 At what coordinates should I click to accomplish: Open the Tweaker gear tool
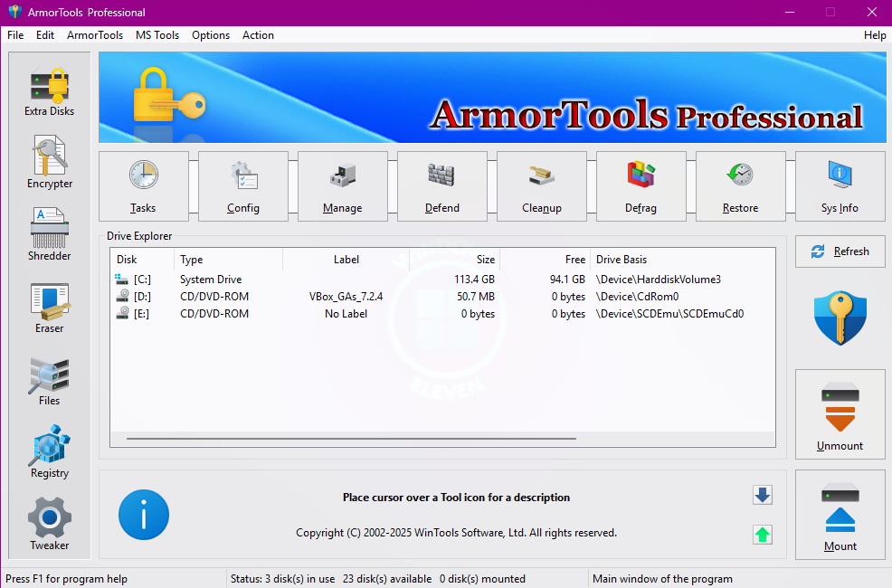click(x=50, y=524)
